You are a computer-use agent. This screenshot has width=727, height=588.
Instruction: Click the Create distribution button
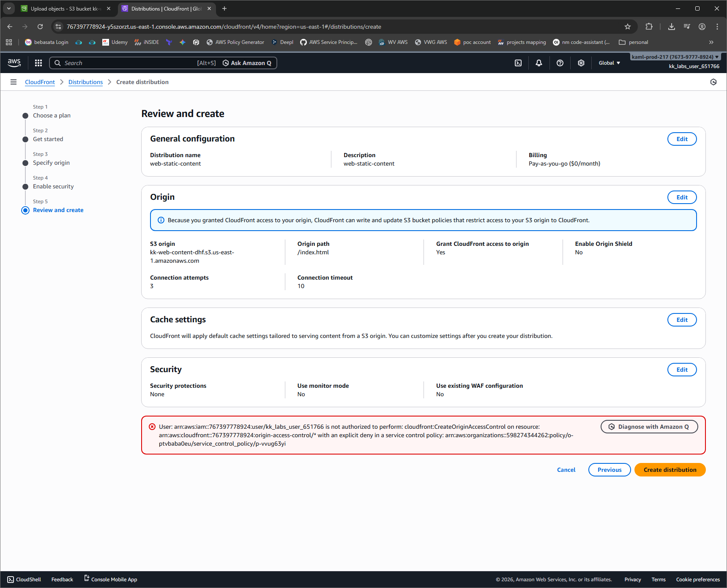(x=670, y=470)
